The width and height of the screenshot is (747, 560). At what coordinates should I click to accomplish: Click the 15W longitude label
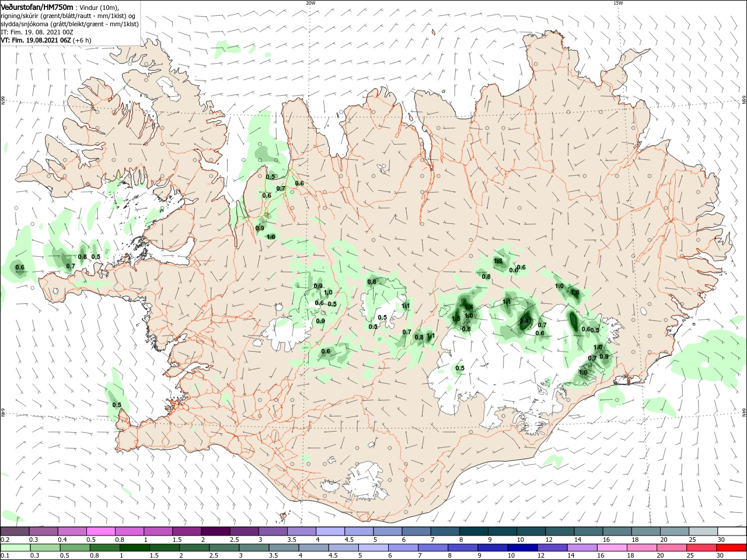[x=617, y=3]
